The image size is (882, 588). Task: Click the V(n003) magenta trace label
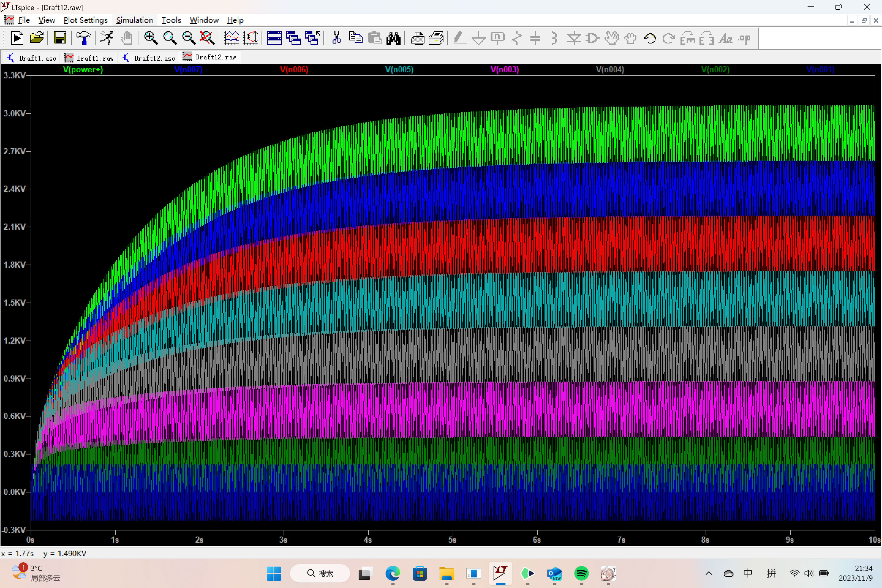coord(504,70)
